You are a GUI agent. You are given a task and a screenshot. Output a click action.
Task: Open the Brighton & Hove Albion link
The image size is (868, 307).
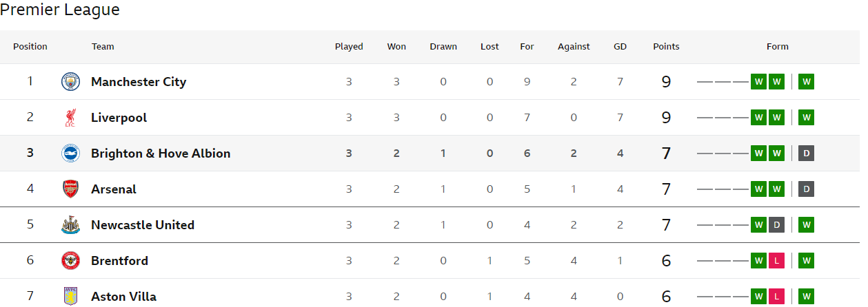(161, 153)
